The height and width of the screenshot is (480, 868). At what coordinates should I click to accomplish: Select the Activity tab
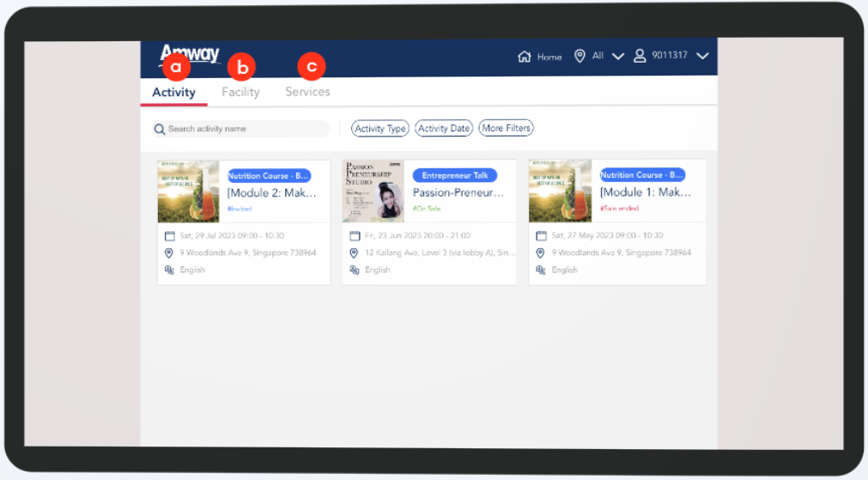point(173,92)
